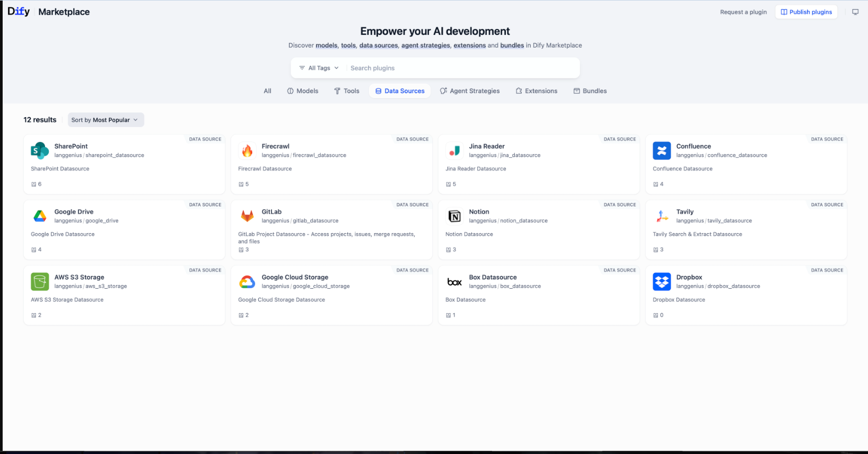Click the Request a plugin link
The image size is (868, 454).
[743, 12]
